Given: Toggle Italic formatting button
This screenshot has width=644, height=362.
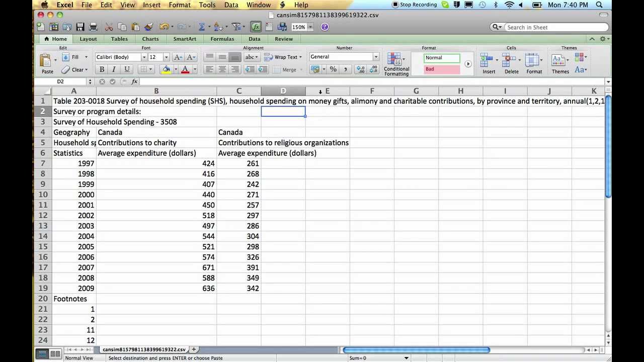Looking at the screenshot, I should tap(114, 69).
